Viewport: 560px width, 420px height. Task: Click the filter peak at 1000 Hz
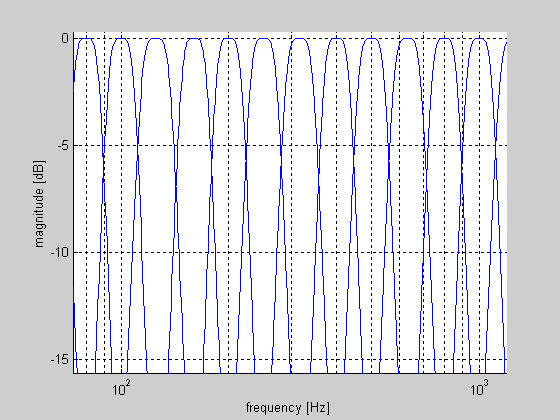pos(479,39)
